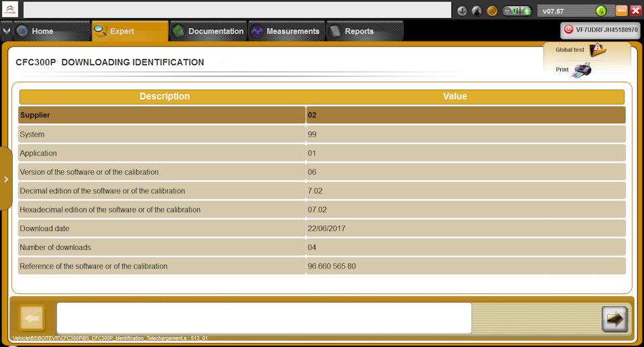Select Version of the software row

(322, 172)
